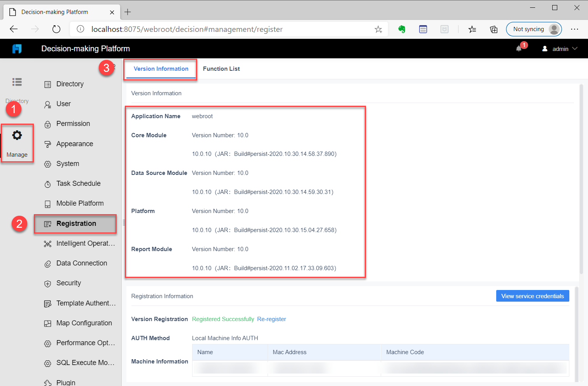Image resolution: width=588 pixels, height=386 pixels.
Task: Go back in browser history
Action: (14, 29)
